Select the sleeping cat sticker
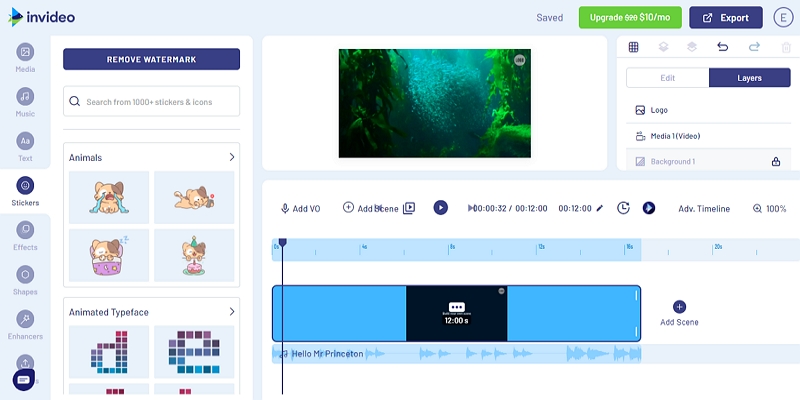 tap(109, 255)
